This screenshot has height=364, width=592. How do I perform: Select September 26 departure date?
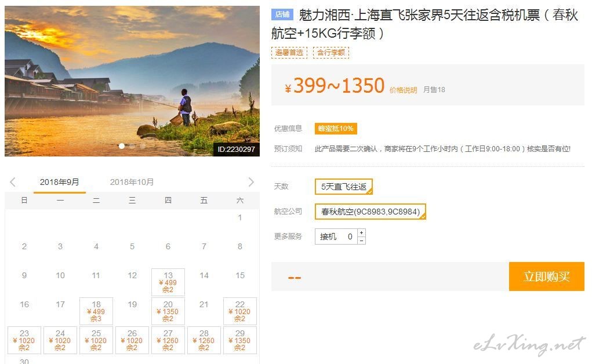tap(132, 340)
